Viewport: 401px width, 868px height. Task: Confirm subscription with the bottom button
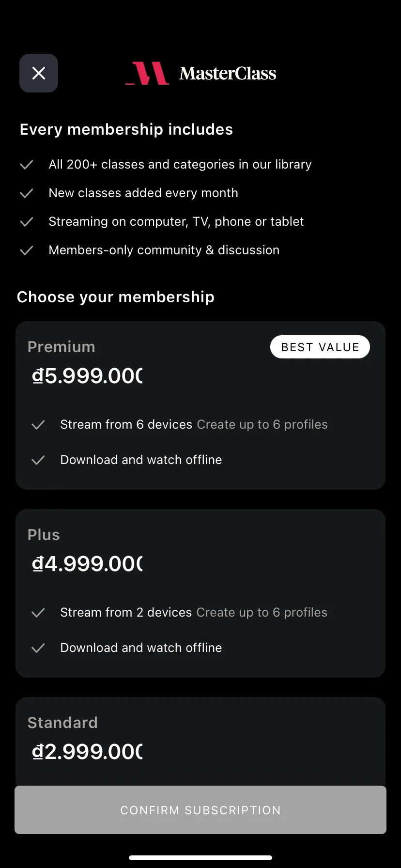click(x=200, y=810)
